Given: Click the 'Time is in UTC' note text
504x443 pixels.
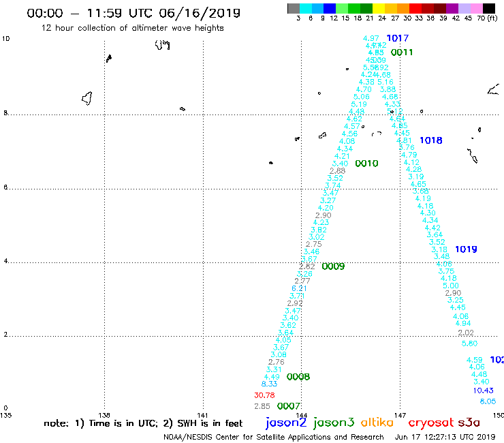Looking at the screenshot, I should 123,423.
